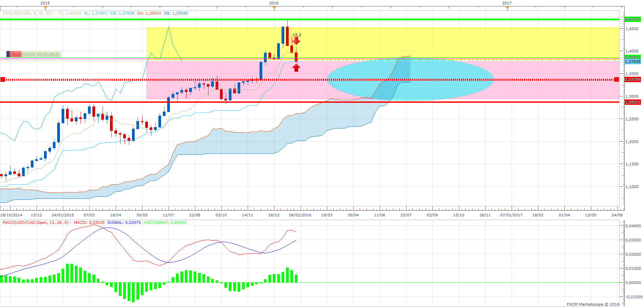Select the pink rectangle zone
This screenshot has height=307, width=644.
point(383,80)
